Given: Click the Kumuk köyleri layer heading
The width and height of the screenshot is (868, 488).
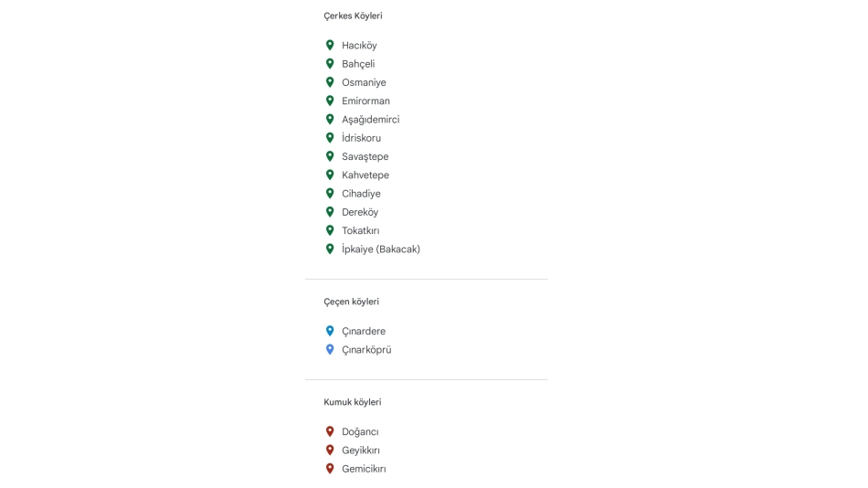Looking at the screenshot, I should tap(352, 402).
